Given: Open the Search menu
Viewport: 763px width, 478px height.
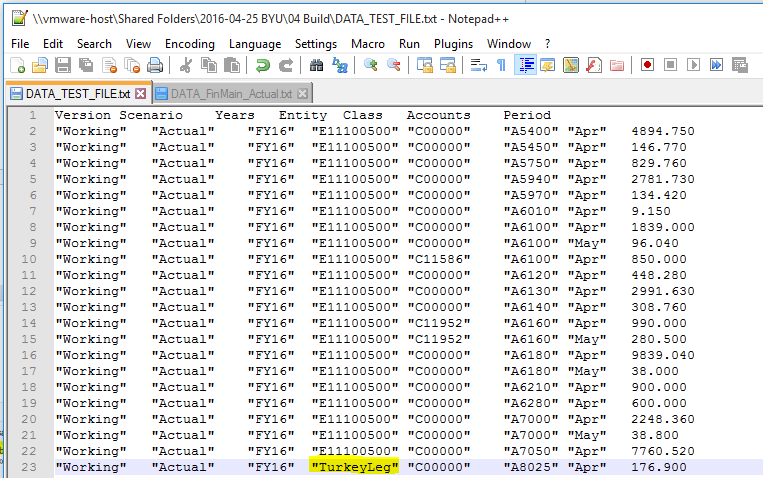Looking at the screenshot, I should [x=94, y=44].
